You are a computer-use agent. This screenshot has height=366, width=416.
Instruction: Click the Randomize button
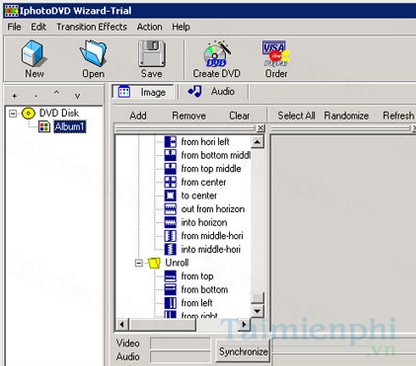pyautogui.click(x=346, y=116)
